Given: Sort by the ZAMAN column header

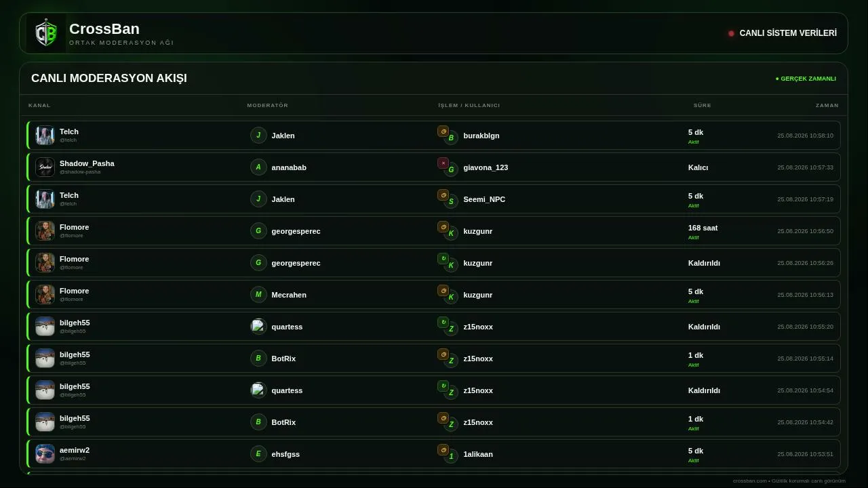Looking at the screenshot, I should point(827,105).
